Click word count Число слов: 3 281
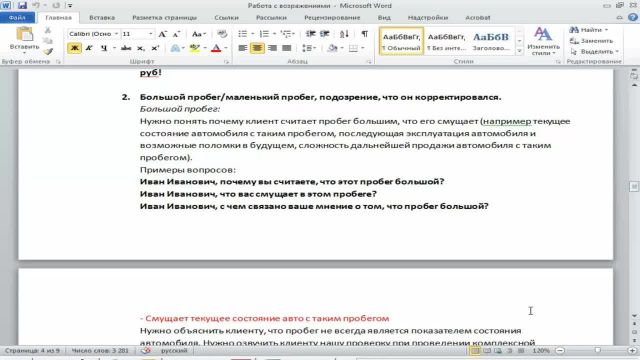 [100, 351]
